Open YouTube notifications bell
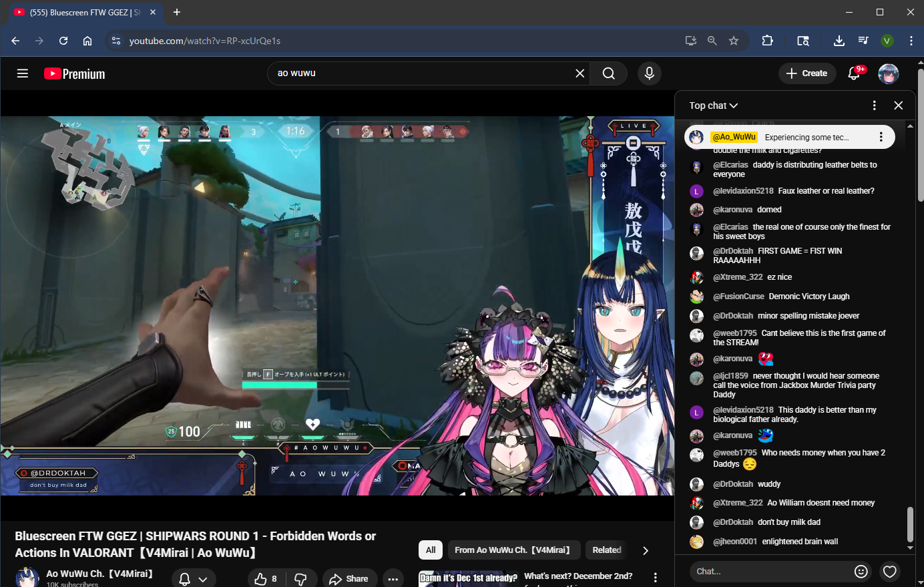This screenshot has height=587, width=924. coord(854,73)
